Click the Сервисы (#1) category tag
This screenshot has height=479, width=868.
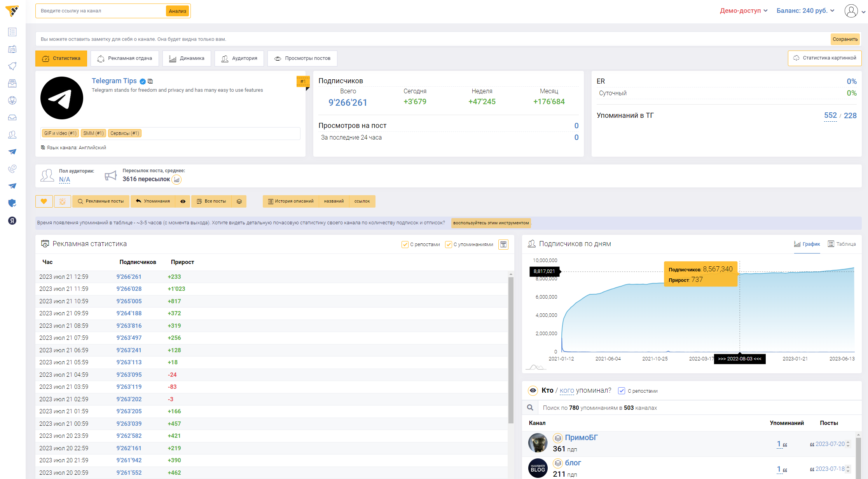click(125, 133)
